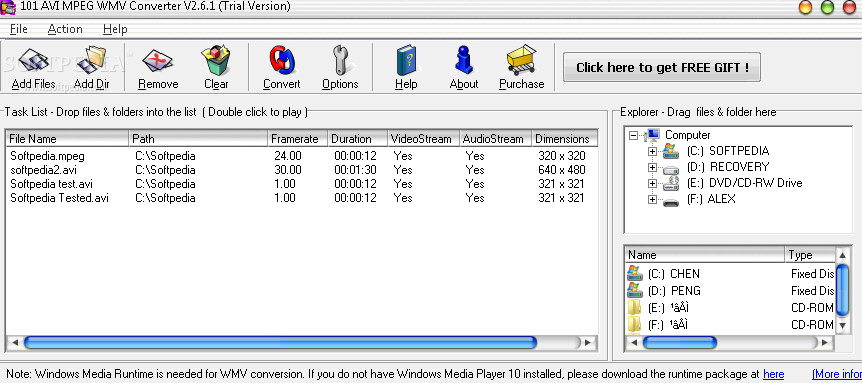Open the Action menu

tap(65, 29)
